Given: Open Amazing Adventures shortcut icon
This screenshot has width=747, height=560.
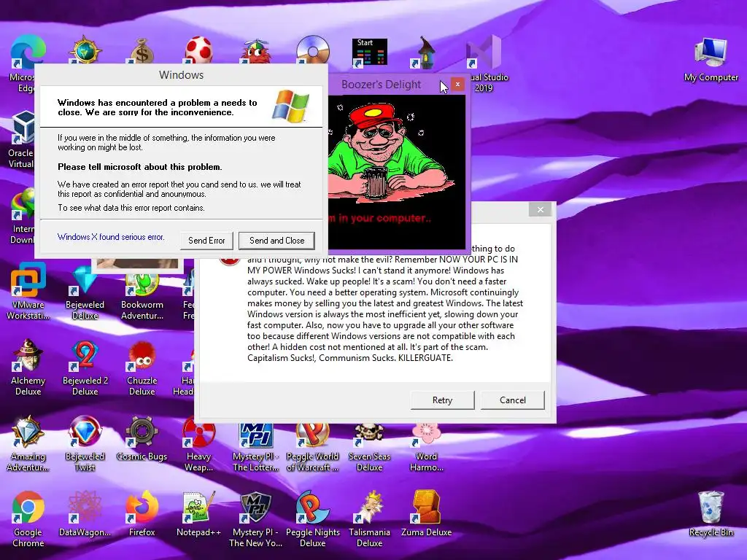Looking at the screenshot, I should point(28,432).
